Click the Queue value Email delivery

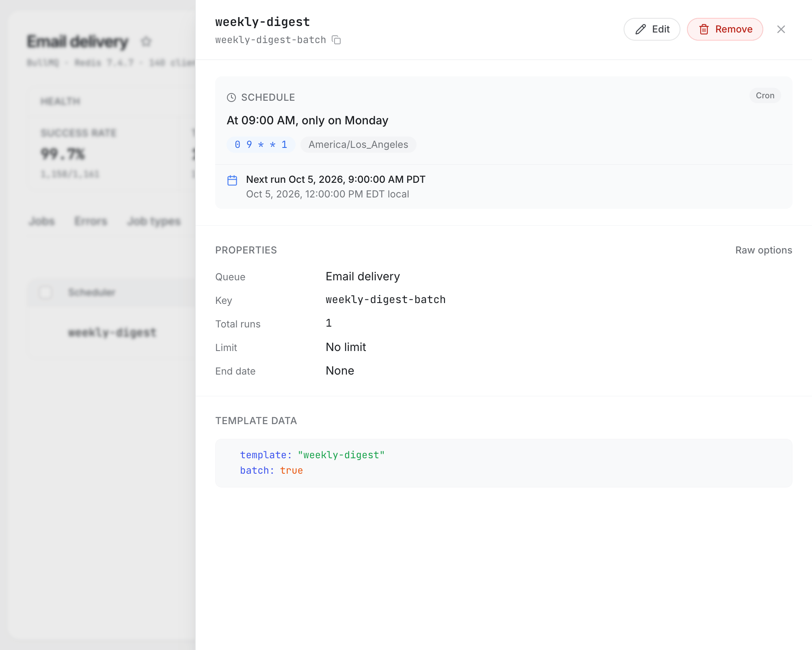[363, 277]
